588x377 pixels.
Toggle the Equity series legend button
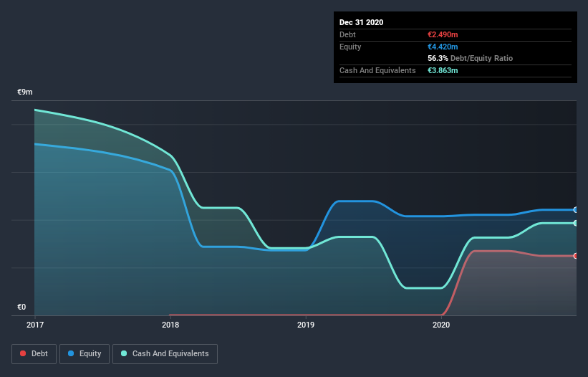(x=85, y=354)
